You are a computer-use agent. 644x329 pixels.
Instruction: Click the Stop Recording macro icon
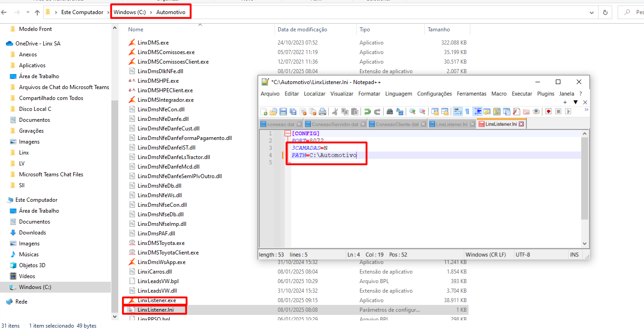(x=559, y=111)
